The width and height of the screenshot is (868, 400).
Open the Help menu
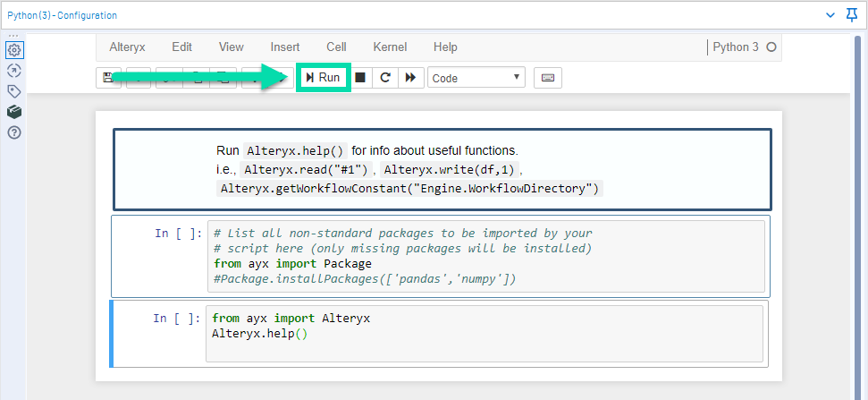coord(445,47)
